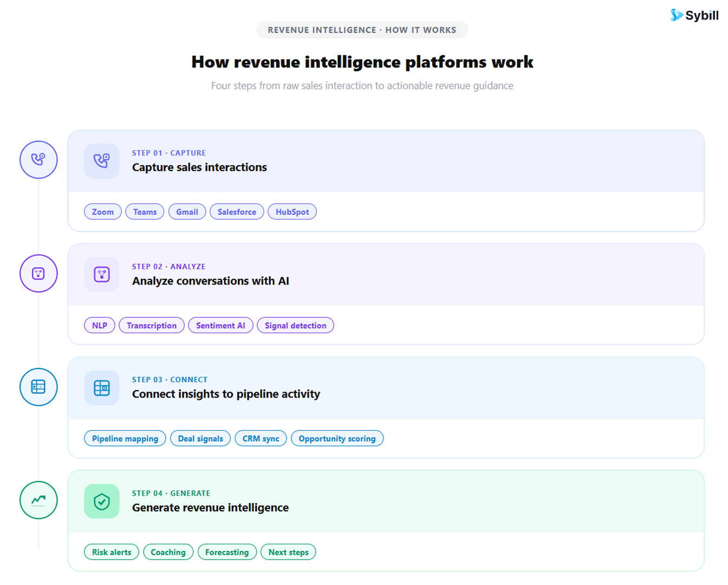Click the Signal detection tag
Image resolution: width=728 pixels, height=585 pixels.
[x=295, y=326]
